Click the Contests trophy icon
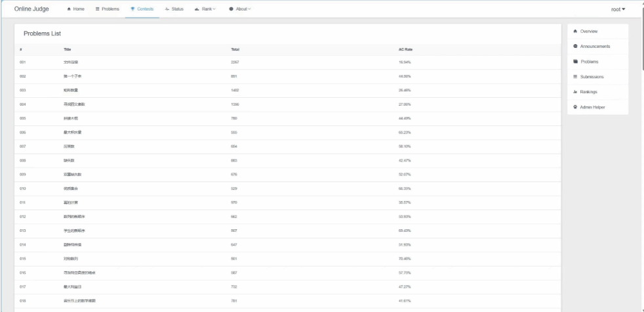Screen dimensions: 644x312 pos(133,9)
